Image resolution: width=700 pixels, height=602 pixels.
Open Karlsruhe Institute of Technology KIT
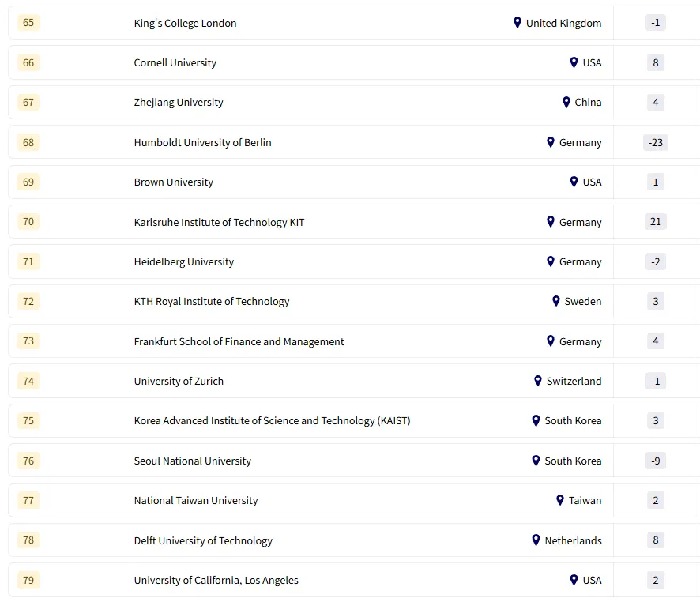point(219,222)
